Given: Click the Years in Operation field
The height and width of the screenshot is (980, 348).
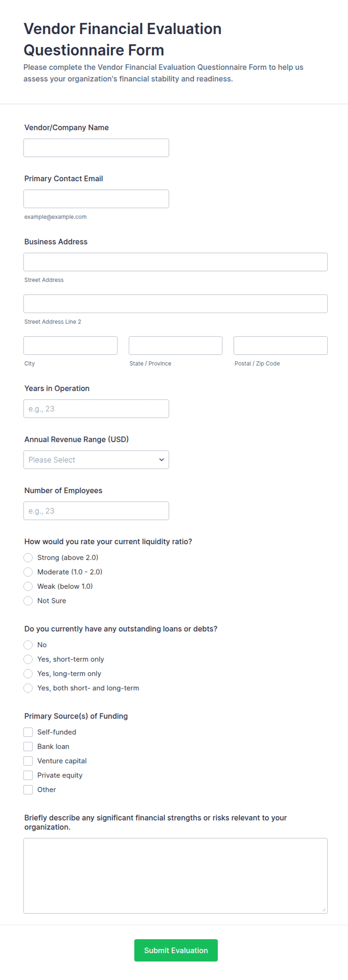Looking at the screenshot, I should (96, 409).
